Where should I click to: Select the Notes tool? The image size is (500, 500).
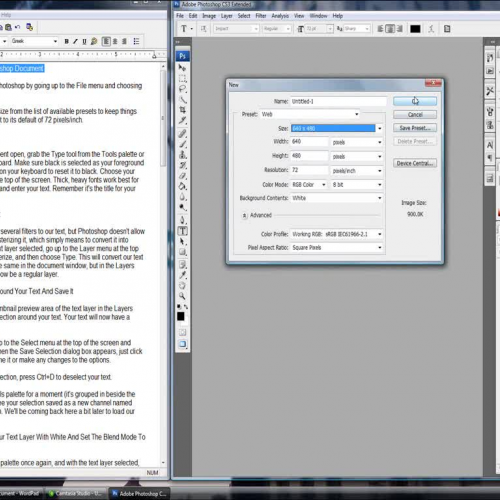[x=182, y=265]
